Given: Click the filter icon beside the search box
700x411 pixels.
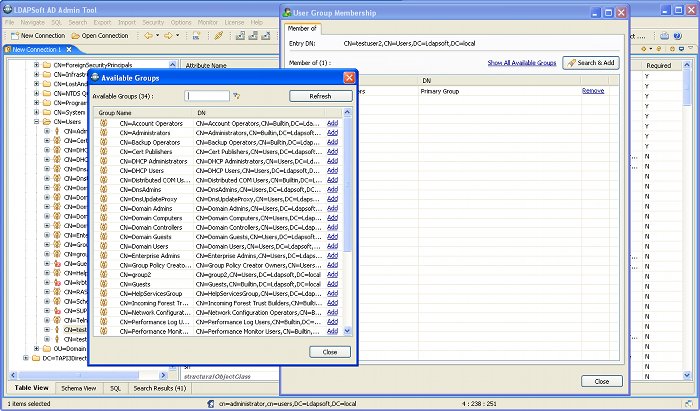Looking at the screenshot, I should pos(237,96).
